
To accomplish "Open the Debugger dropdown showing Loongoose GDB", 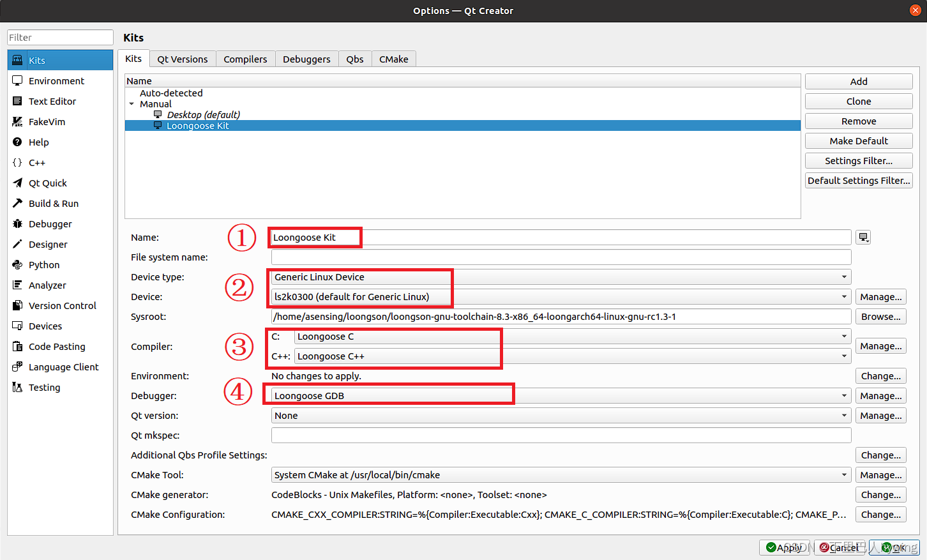I will click(x=561, y=395).
